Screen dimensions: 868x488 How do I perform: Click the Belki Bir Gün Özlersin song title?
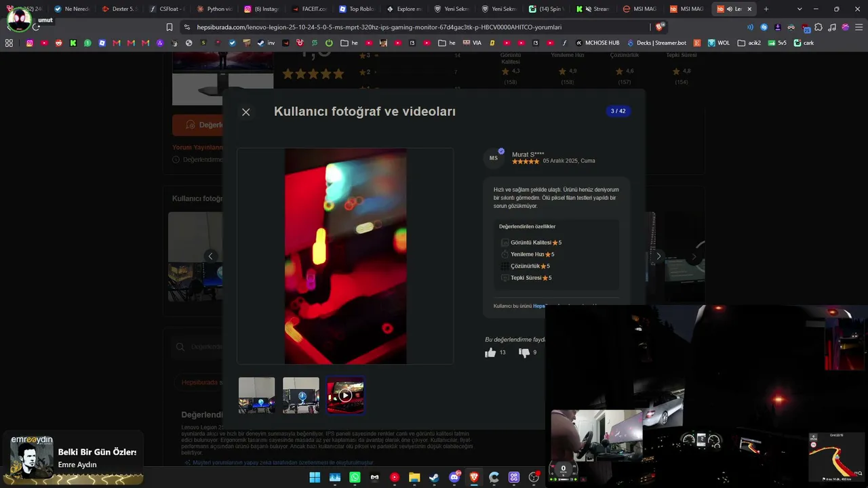pos(97,452)
